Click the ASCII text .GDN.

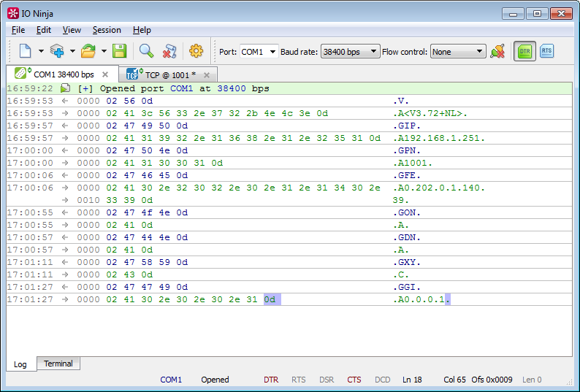coord(407,237)
